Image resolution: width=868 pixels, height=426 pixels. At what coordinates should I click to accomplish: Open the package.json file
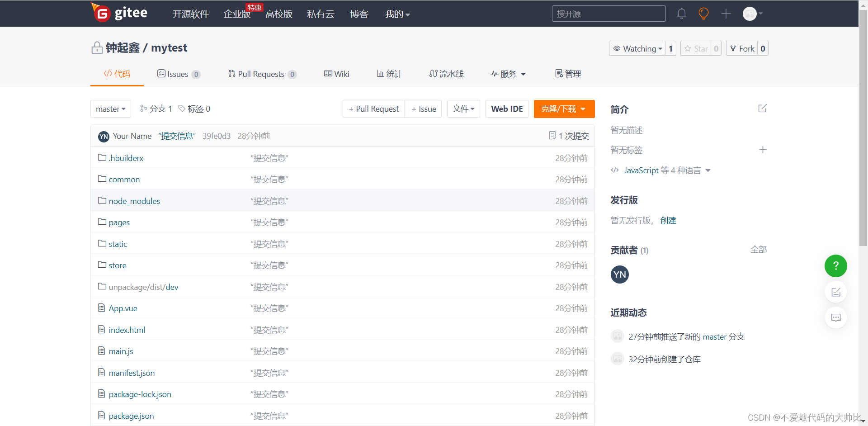(131, 416)
